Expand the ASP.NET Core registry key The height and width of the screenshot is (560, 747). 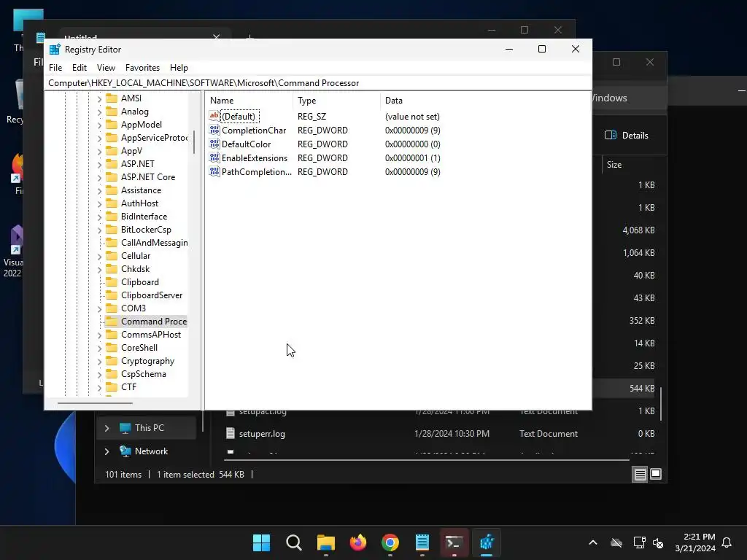coord(99,178)
